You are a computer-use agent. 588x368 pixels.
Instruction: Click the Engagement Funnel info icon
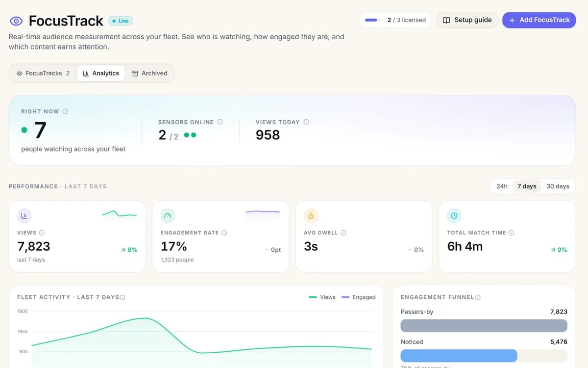[478, 297]
